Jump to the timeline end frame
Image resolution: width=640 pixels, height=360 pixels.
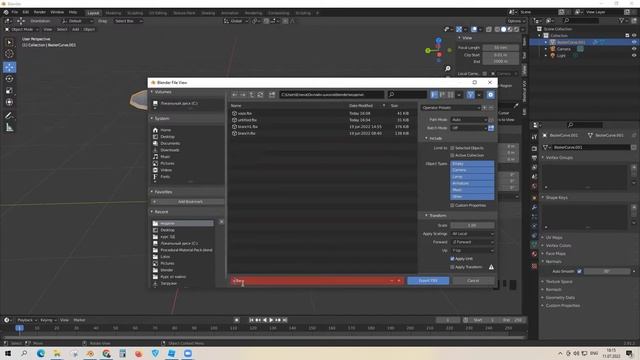tap(285, 320)
